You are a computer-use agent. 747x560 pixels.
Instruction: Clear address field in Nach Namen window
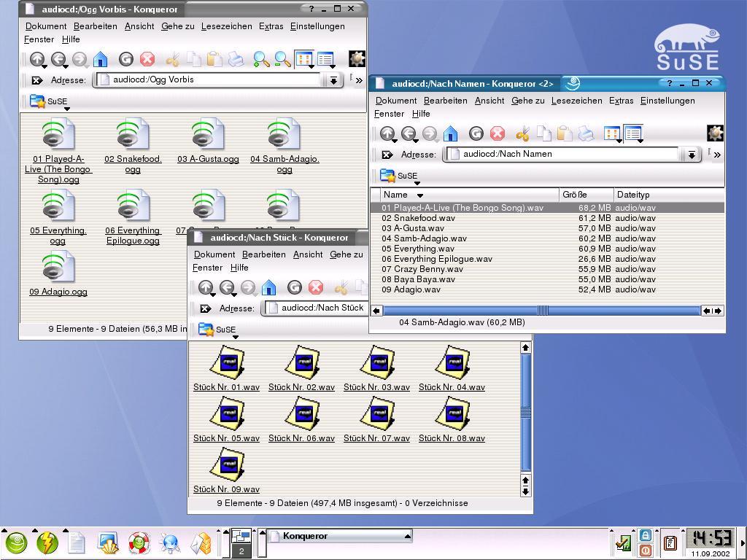pyautogui.click(x=387, y=155)
